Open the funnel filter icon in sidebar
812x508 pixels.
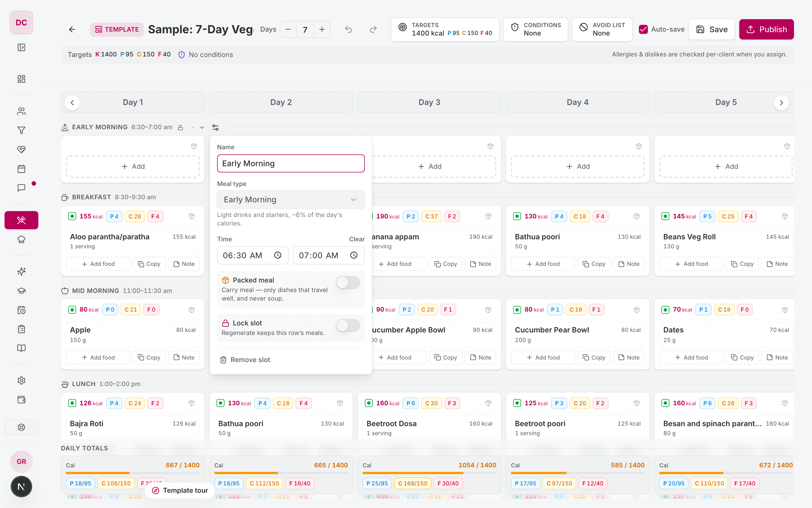tap(21, 130)
